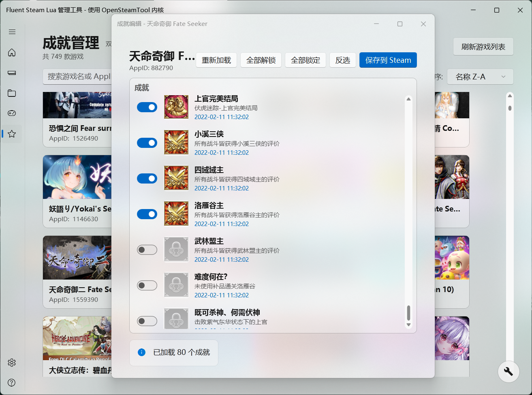The height and width of the screenshot is (395, 532).
Task: Click the 未使用补品通关洛雁谷 description
Action: click(225, 286)
